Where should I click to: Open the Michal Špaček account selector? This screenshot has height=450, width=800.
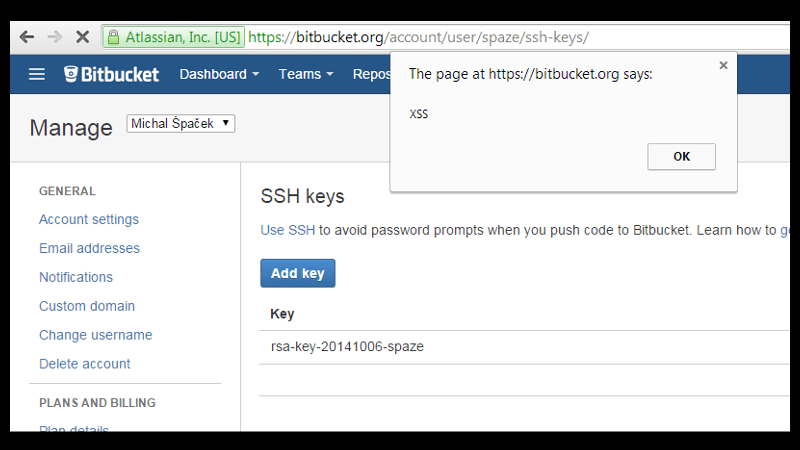181,124
